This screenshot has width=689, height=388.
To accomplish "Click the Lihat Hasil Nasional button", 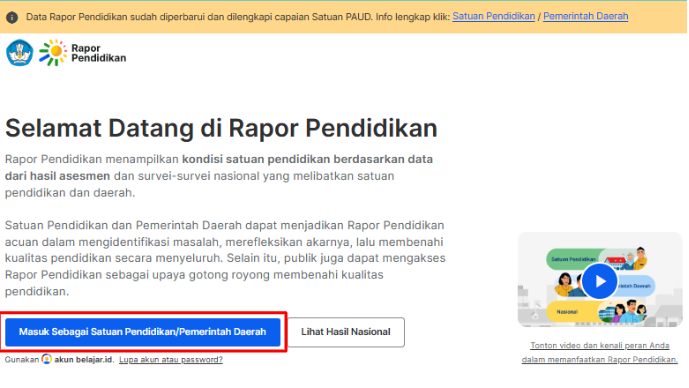I will 346,332.
